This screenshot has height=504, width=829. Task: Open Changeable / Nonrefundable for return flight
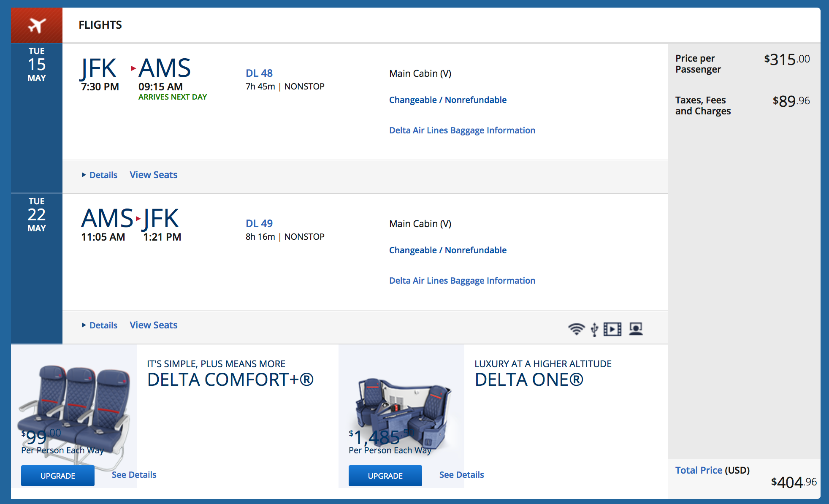(x=448, y=250)
